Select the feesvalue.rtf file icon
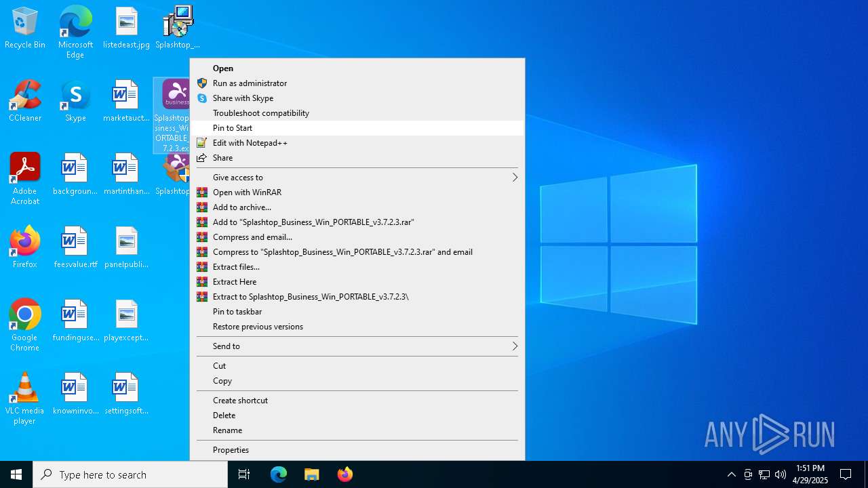The width and height of the screenshot is (868, 488). (x=75, y=248)
